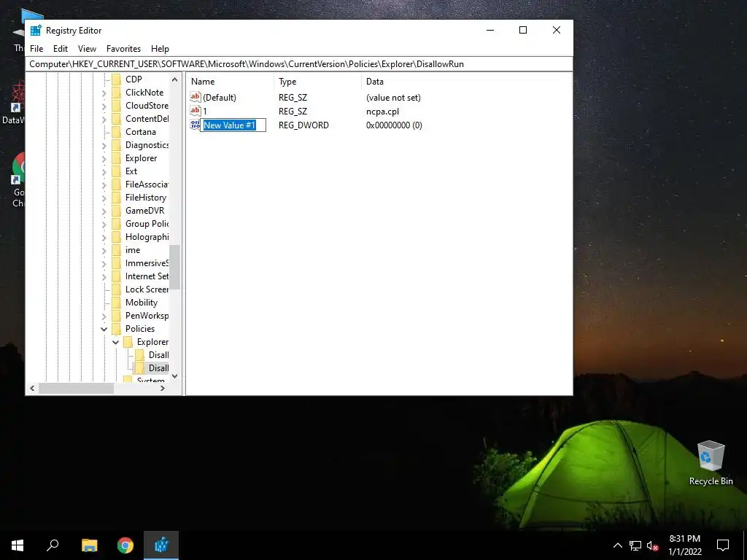Minimize the Registry Editor window
The width and height of the screenshot is (747, 560).
tap(490, 30)
